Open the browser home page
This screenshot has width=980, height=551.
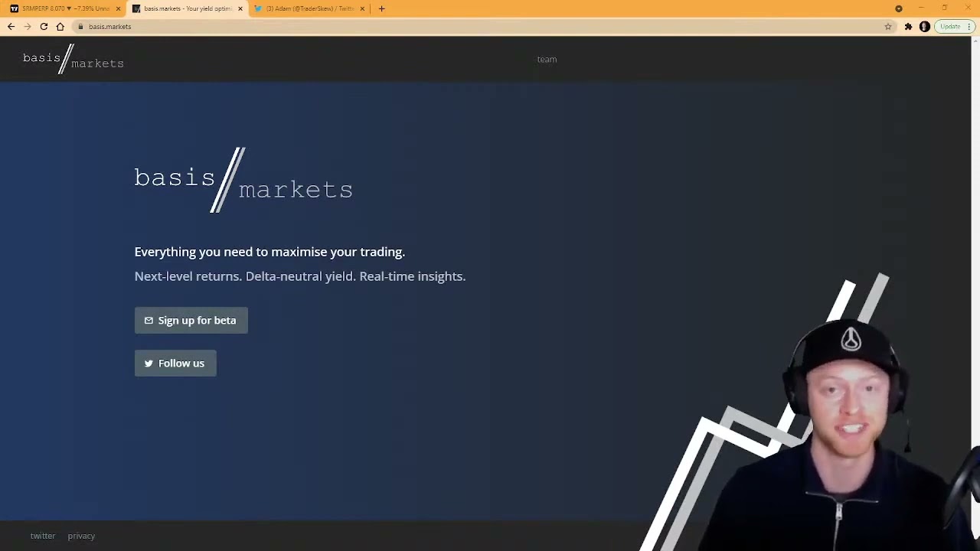(60, 27)
